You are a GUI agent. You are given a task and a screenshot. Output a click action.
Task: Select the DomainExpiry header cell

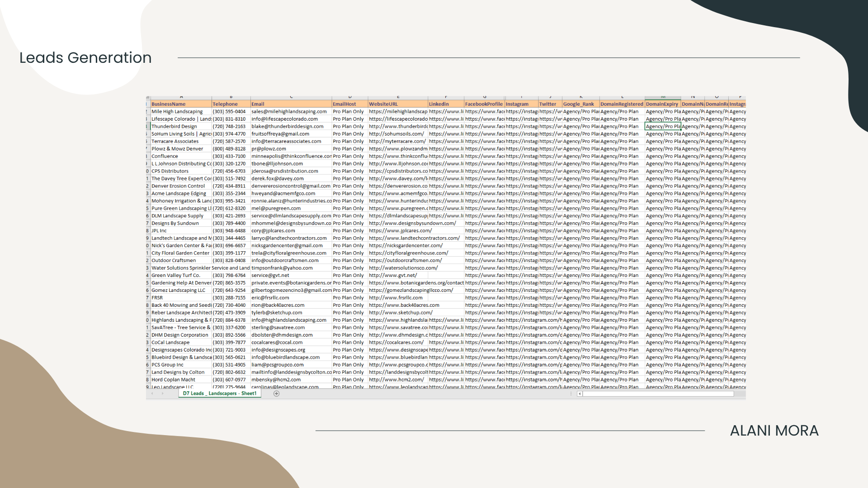(x=662, y=104)
